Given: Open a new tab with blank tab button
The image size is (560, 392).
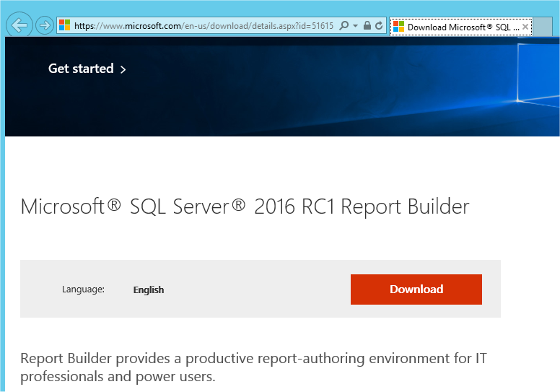Looking at the screenshot, I should pyautogui.click(x=543, y=27).
